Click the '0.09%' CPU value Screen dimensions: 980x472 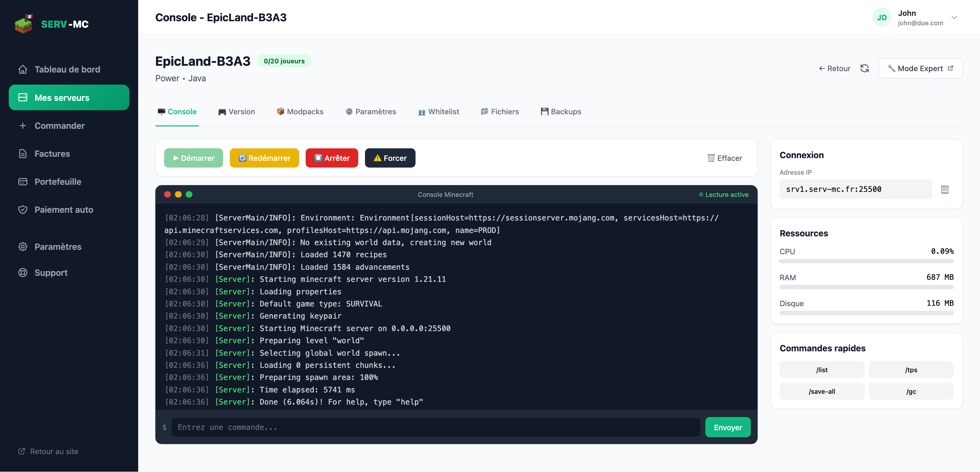(x=942, y=251)
